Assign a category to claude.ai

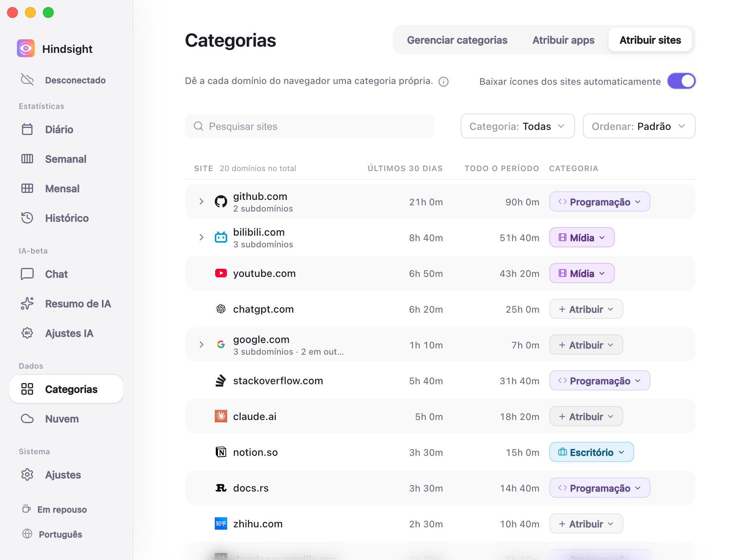coord(586,416)
